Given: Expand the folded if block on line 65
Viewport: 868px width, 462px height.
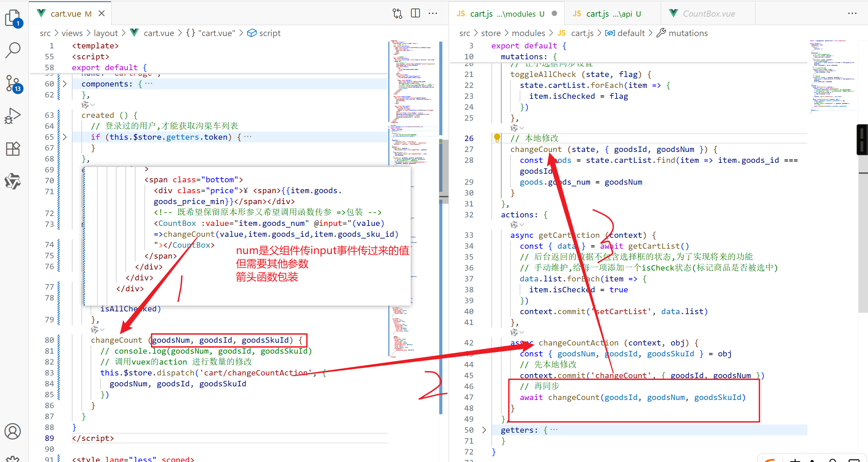Looking at the screenshot, I should click(x=65, y=137).
